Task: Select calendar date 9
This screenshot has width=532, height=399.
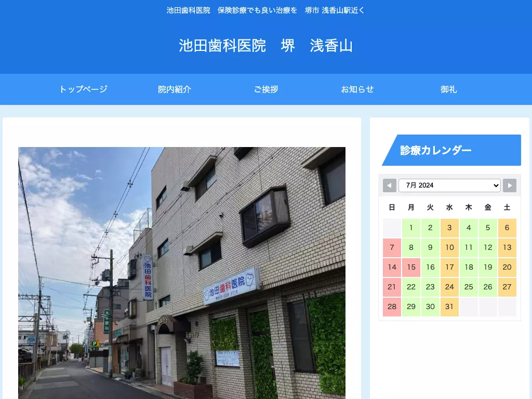Action: (430, 247)
